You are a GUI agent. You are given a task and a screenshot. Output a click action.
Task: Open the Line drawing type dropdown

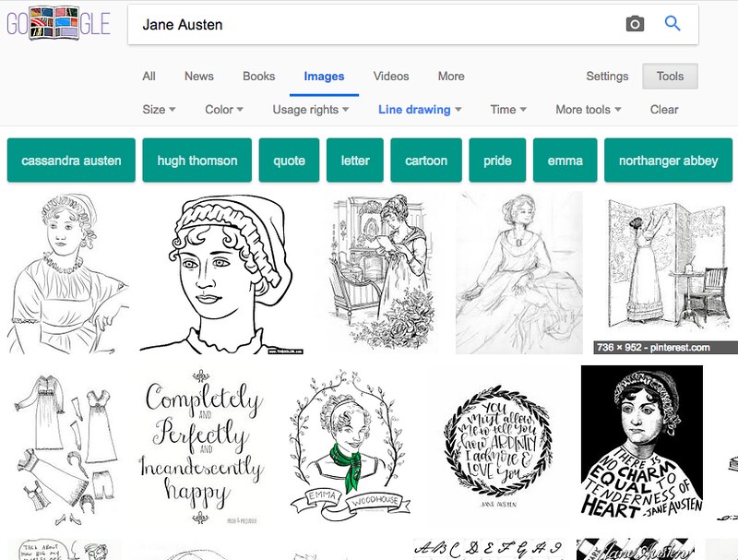(x=420, y=110)
